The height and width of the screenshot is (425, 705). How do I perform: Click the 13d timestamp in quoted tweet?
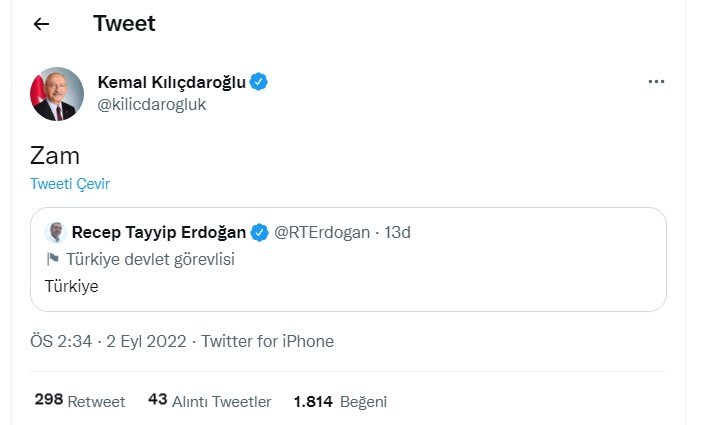point(398,233)
